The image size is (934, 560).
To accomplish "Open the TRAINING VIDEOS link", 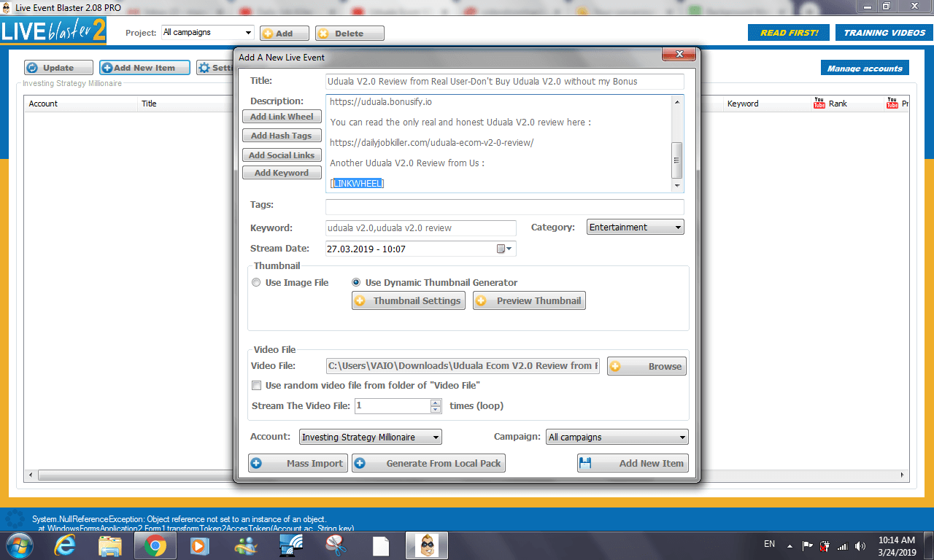I will (x=884, y=33).
